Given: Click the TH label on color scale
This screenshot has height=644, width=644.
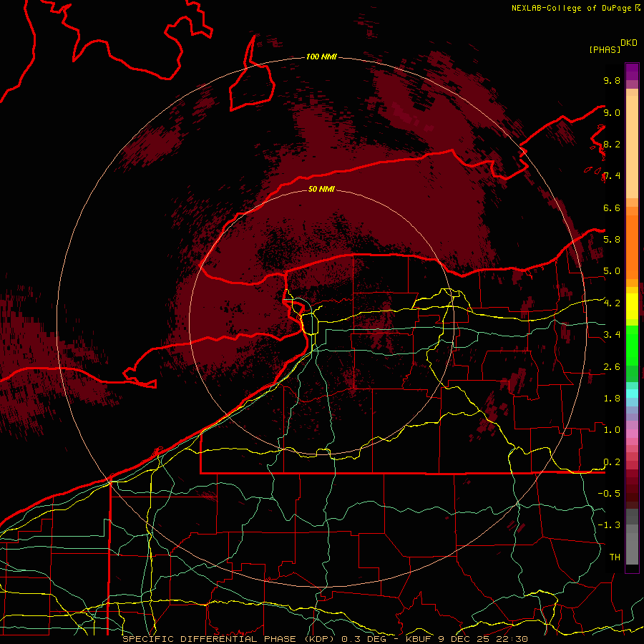Looking at the screenshot, I should pyautogui.click(x=615, y=557).
